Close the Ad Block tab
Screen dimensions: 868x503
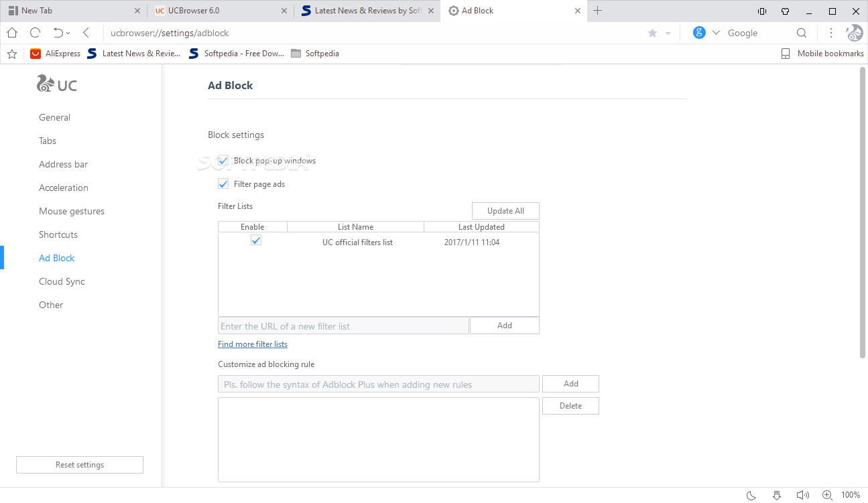(578, 11)
